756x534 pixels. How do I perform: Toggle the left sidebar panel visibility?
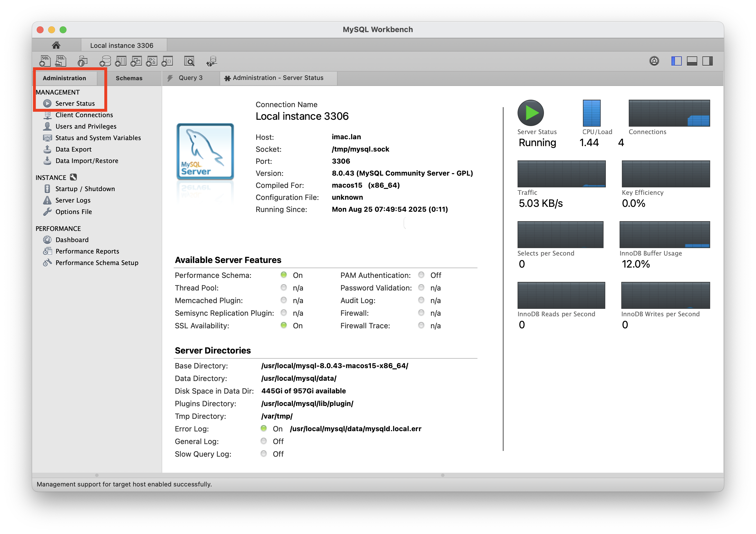[676, 61]
